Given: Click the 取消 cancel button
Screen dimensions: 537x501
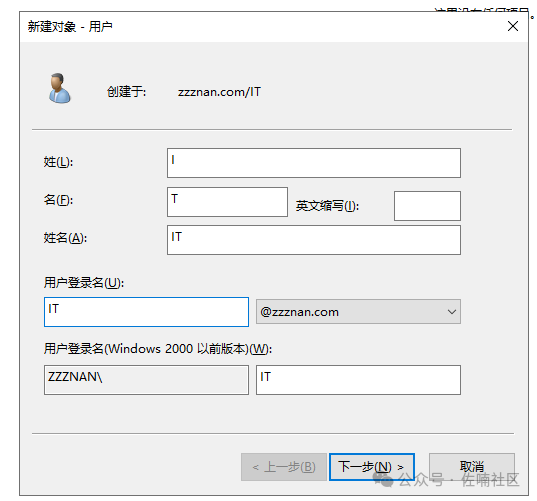Looking at the screenshot, I should click(x=472, y=467).
